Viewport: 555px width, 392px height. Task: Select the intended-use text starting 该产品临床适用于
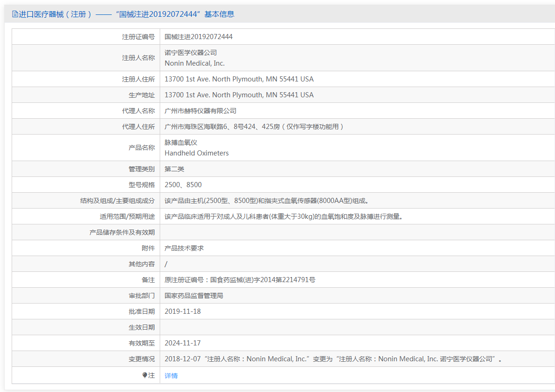[x=284, y=216]
